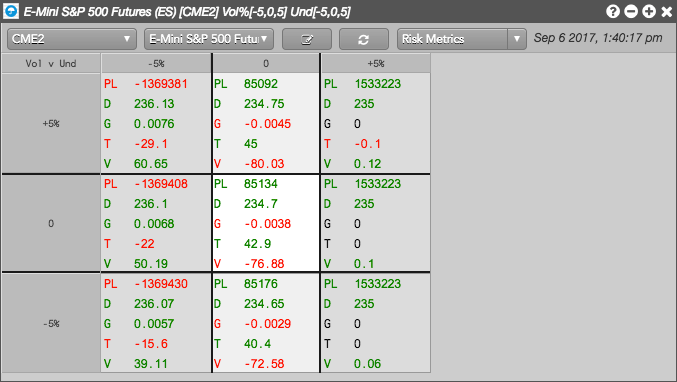Viewport: 677px width, 382px height.
Task: Close the risk panel with X icon
Action: click(x=667, y=11)
